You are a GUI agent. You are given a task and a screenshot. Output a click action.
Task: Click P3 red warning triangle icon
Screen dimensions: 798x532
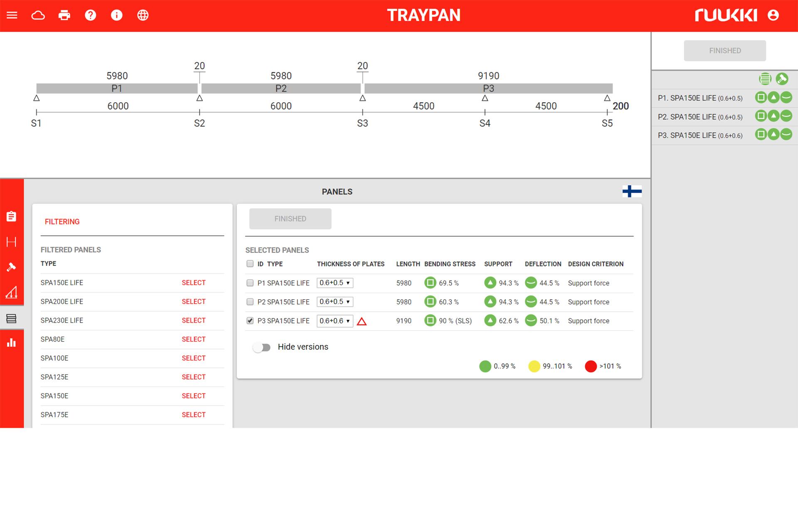[362, 321]
